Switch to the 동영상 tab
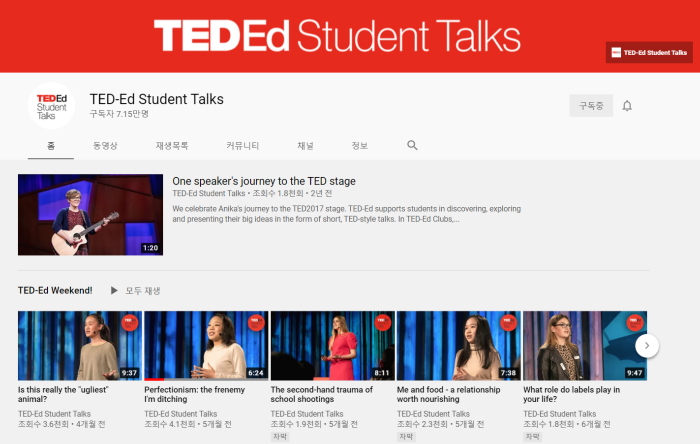The width and height of the screenshot is (700, 444). [x=105, y=145]
